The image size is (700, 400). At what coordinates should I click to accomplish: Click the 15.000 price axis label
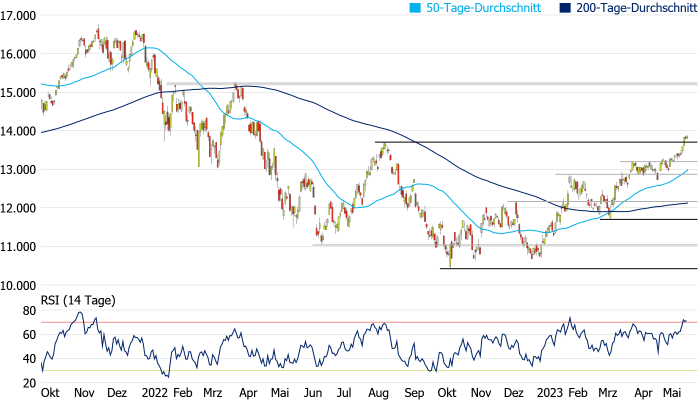click(x=18, y=93)
